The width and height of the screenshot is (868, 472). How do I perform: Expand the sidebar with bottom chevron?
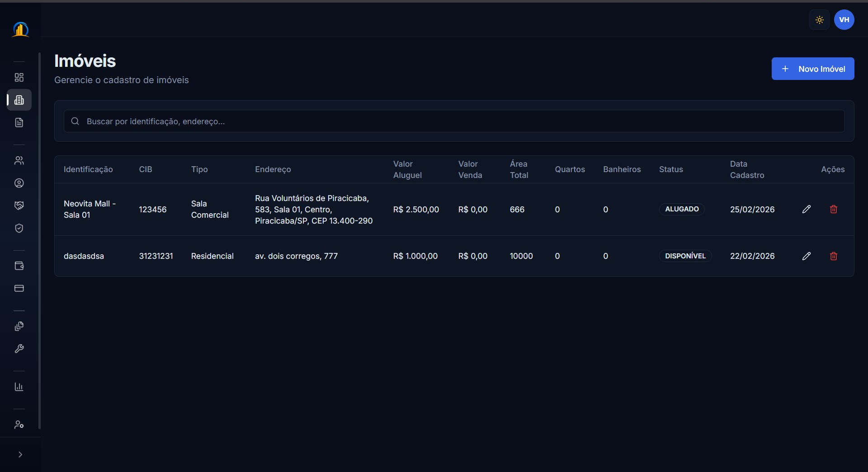[x=20, y=454]
